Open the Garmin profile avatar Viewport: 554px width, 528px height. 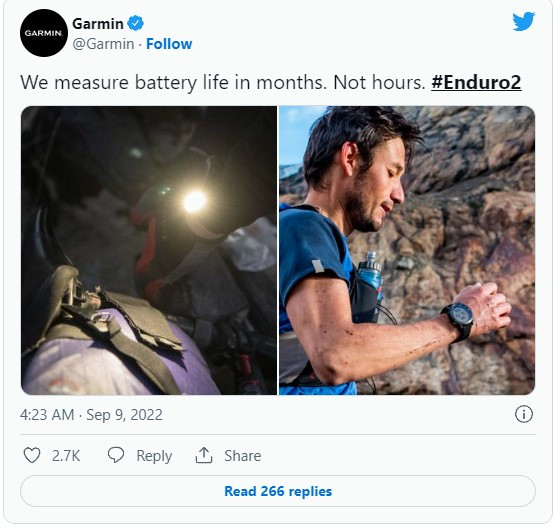[x=44, y=33]
